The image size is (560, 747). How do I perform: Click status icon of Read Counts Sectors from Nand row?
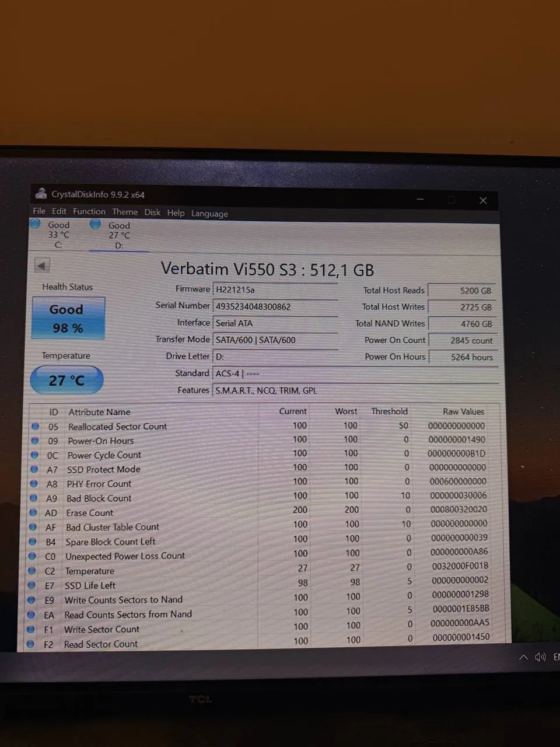point(31,614)
